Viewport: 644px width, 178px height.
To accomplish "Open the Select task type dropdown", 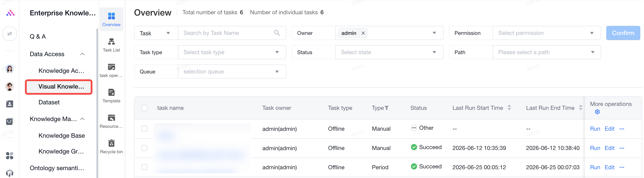I will (232, 52).
